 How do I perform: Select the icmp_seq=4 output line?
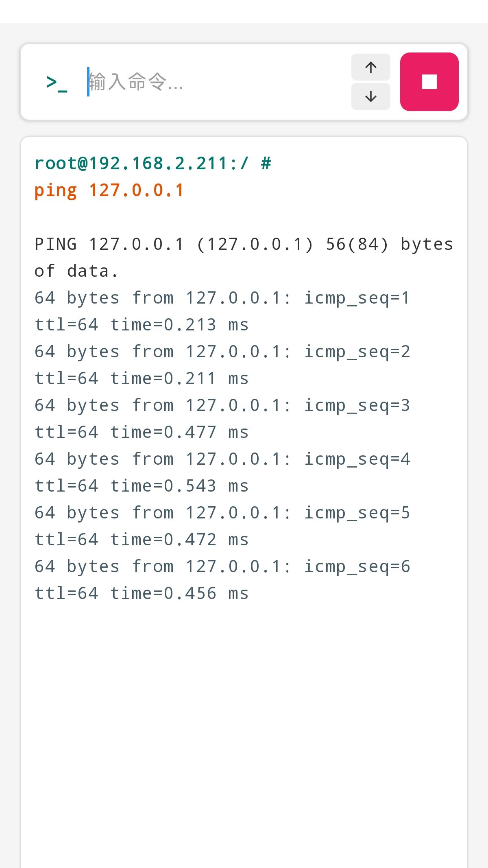tap(222, 459)
